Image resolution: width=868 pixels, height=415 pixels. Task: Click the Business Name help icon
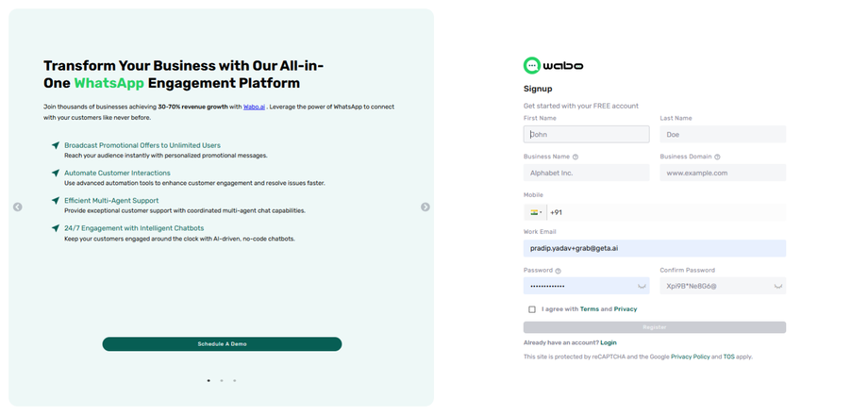[x=576, y=157]
